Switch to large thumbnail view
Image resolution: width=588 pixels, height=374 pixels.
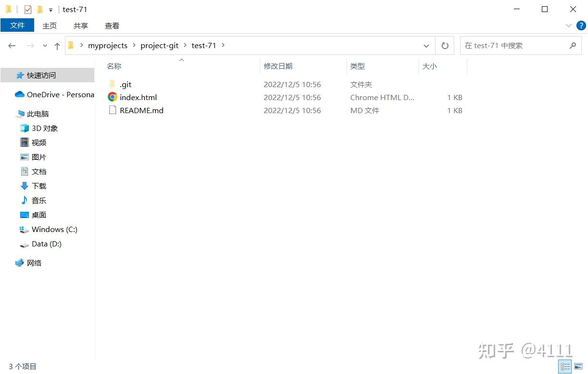[577, 366]
